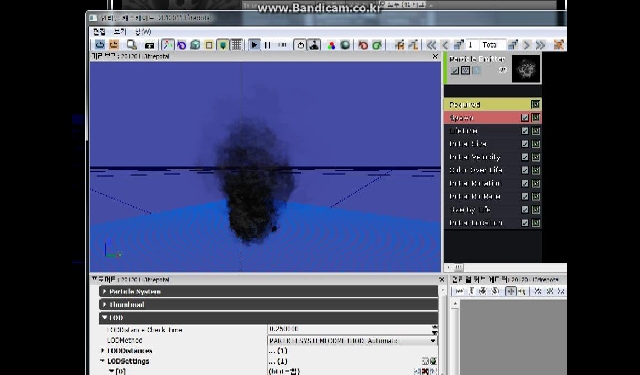
Task: Toggle the Initial Rot Rate checkbox
Action: [525, 197]
